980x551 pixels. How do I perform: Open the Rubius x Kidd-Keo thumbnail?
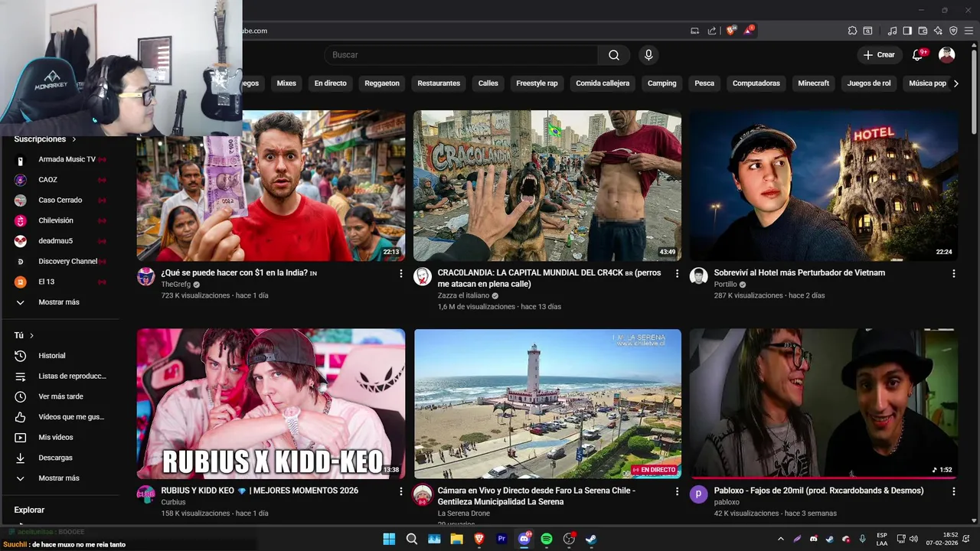pyautogui.click(x=271, y=403)
